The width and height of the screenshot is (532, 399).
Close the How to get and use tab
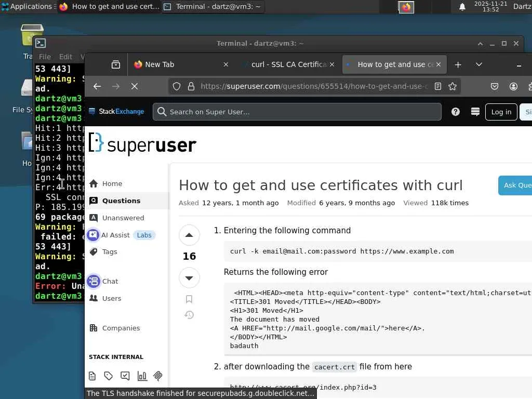438,64
